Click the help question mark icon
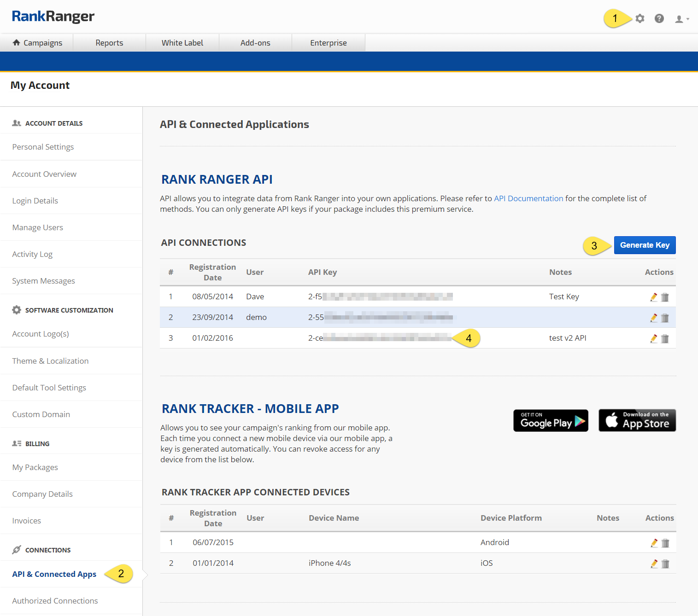Screen dimensions: 698x616 (659, 18)
